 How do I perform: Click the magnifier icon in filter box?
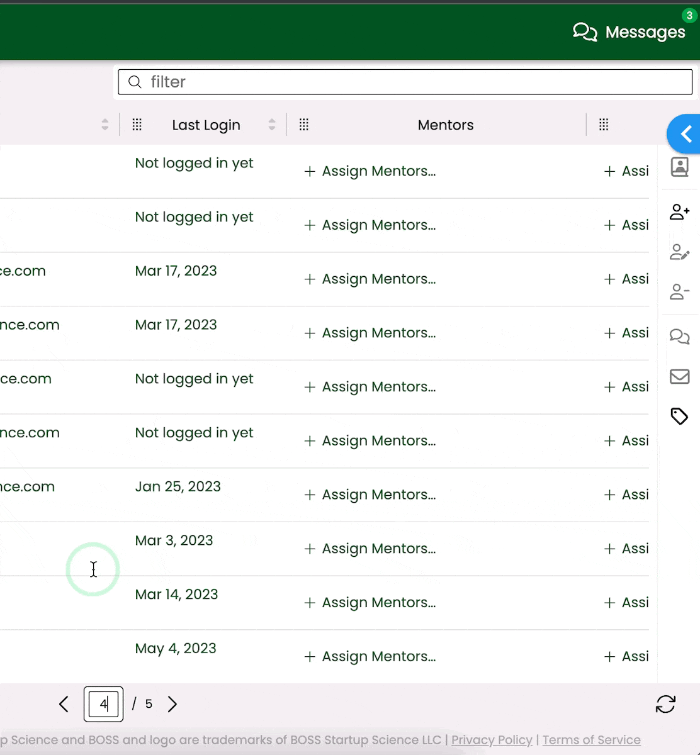tap(135, 82)
